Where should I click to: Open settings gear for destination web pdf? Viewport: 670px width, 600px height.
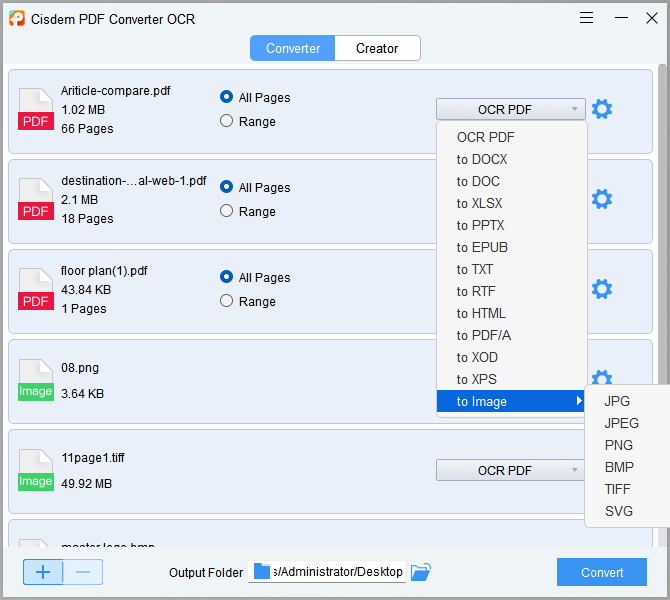602,199
